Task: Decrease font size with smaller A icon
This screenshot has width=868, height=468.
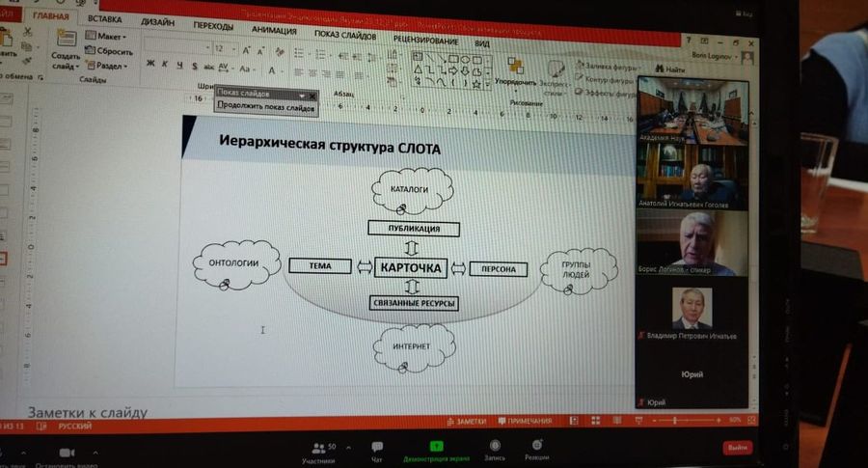Action: 260,51
